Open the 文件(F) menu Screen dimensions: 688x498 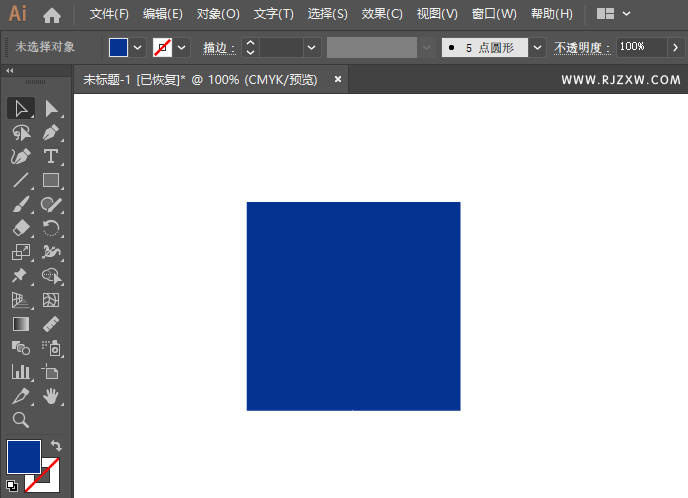(109, 14)
